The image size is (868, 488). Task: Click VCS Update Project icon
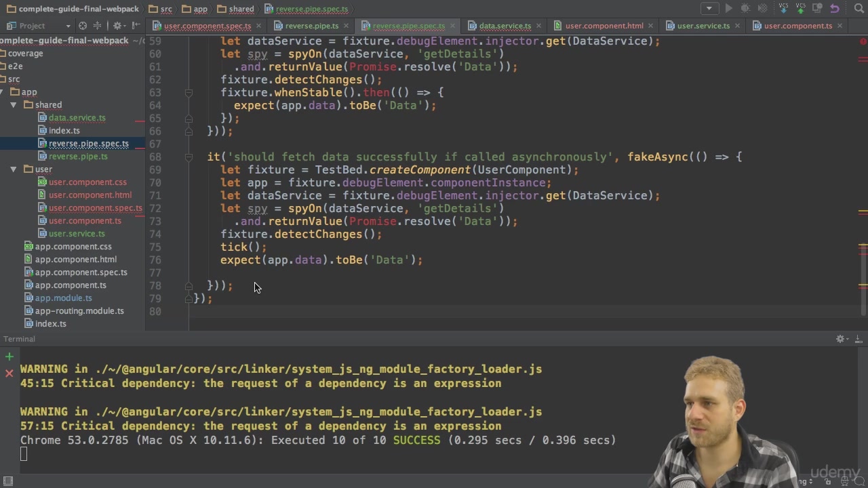783,9
